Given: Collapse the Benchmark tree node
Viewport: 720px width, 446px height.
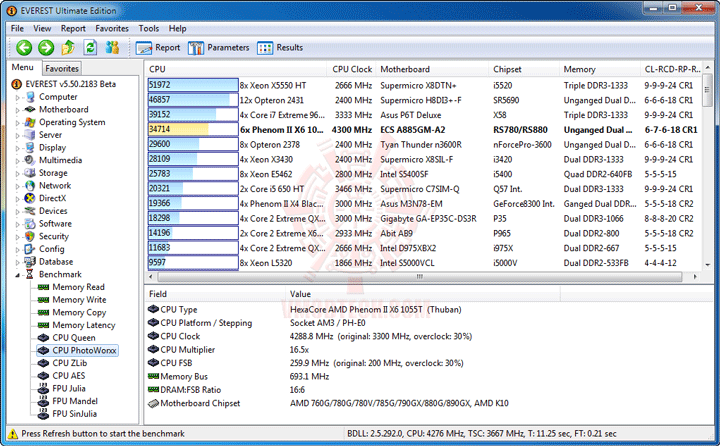Looking at the screenshot, I should (x=17, y=275).
